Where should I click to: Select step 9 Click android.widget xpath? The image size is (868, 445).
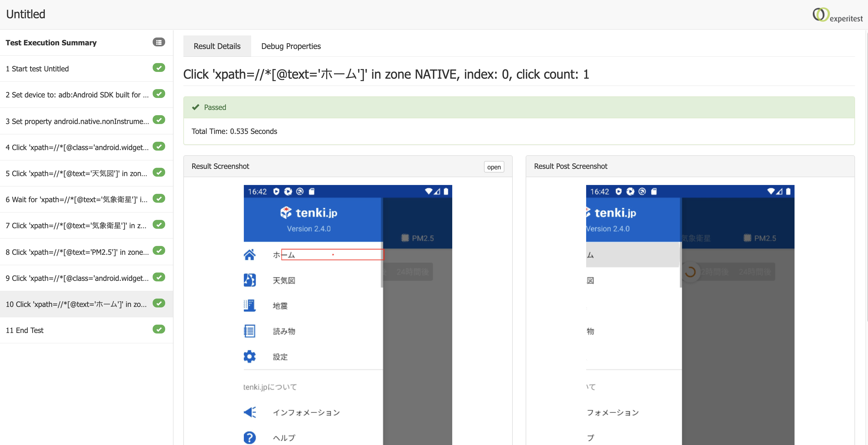86,278
